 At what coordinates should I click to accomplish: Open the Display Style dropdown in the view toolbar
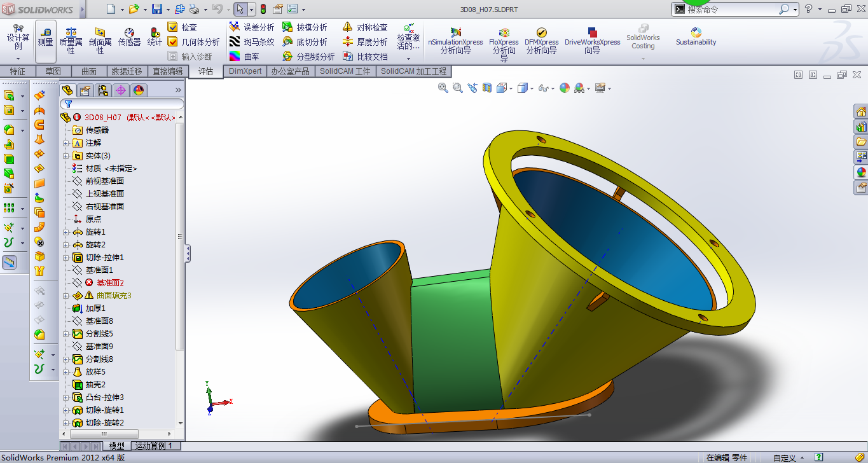pos(532,89)
